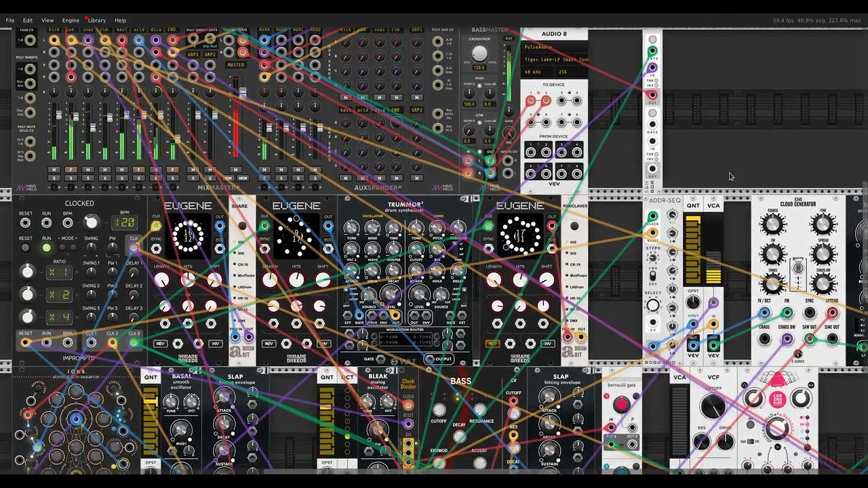
Task: Click the Clocked BPM output jack
Action: pos(68,343)
